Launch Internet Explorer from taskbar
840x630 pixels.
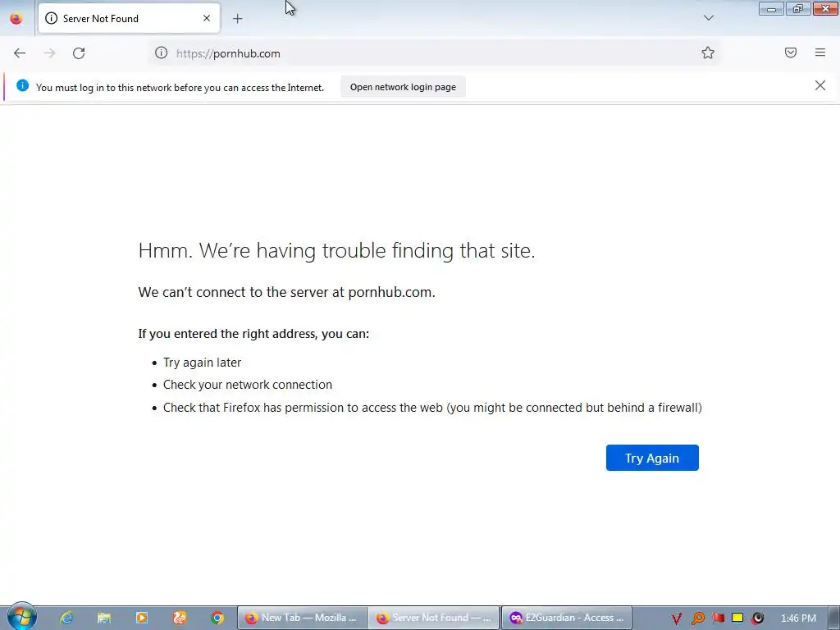[x=66, y=618]
